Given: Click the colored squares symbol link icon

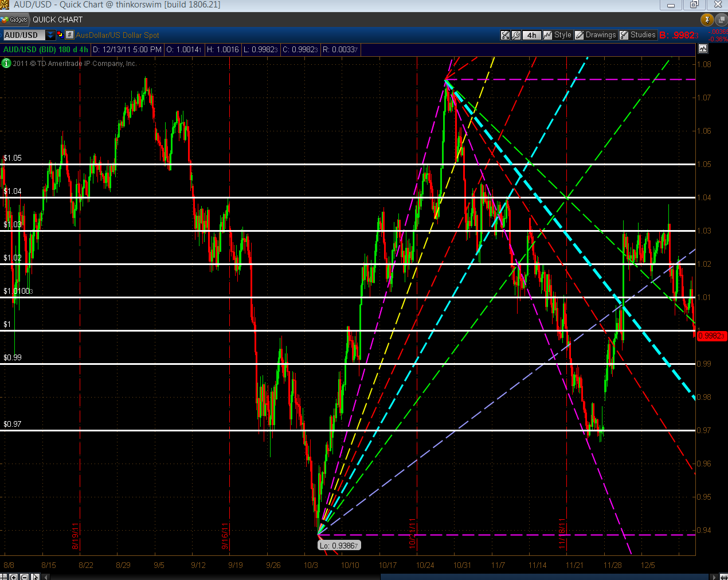Looking at the screenshot, I should pyautogui.click(x=60, y=35).
